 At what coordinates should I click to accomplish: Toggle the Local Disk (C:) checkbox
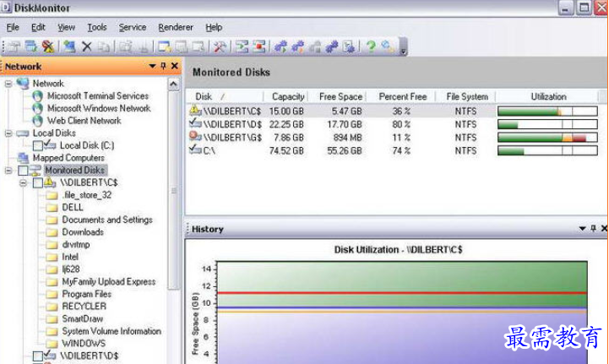[38, 146]
